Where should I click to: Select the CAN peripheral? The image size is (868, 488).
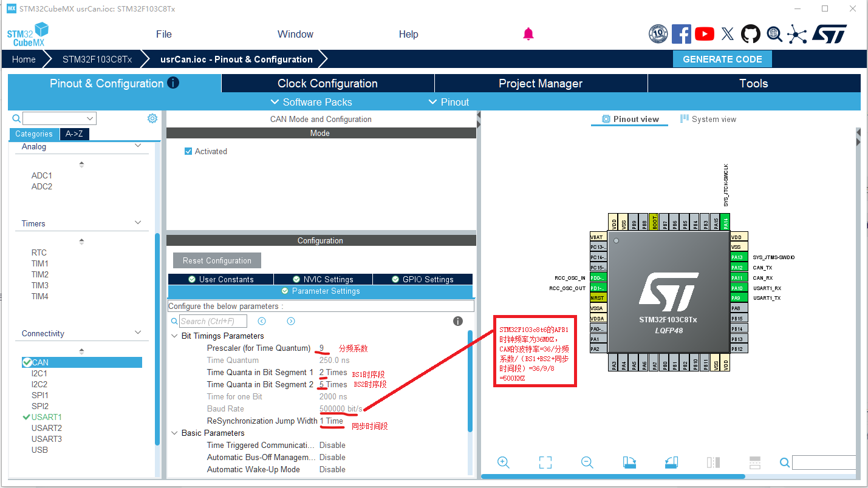click(81, 362)
